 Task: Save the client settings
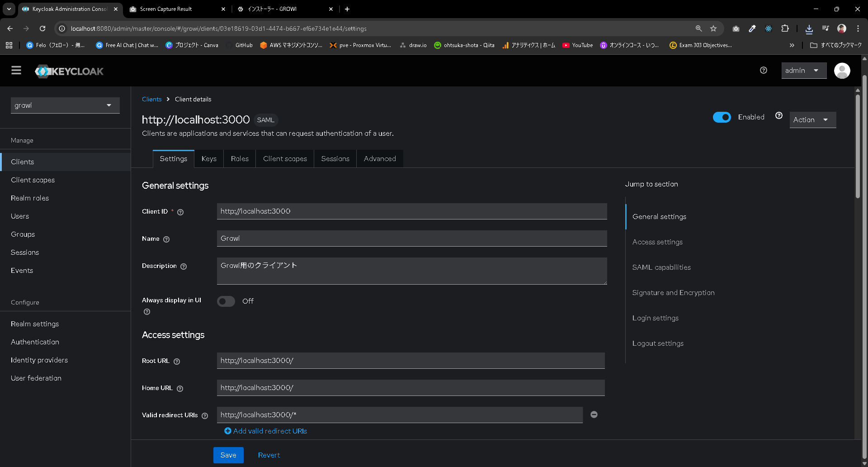pyautogui.click(x=228, y=455)
